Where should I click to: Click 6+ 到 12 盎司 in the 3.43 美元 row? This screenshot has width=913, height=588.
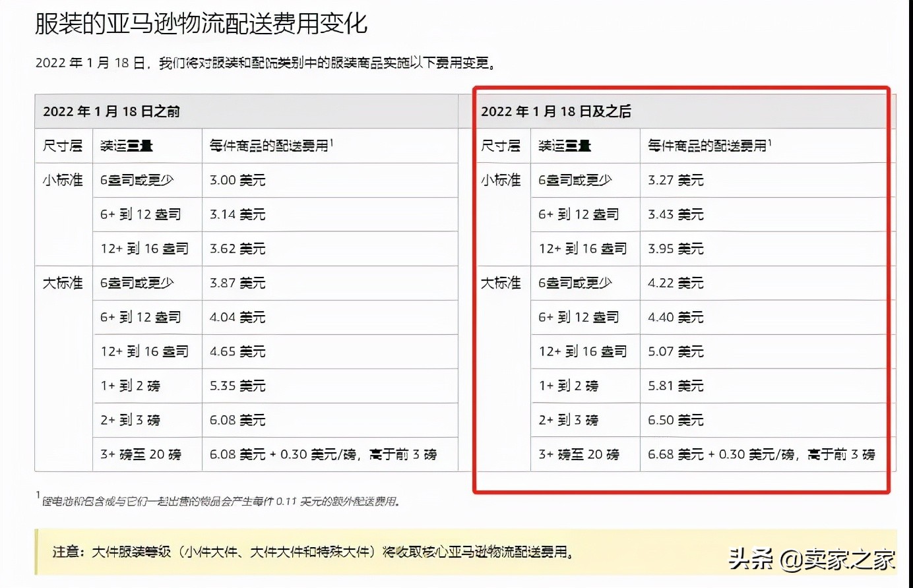click(x=579, y=214)
